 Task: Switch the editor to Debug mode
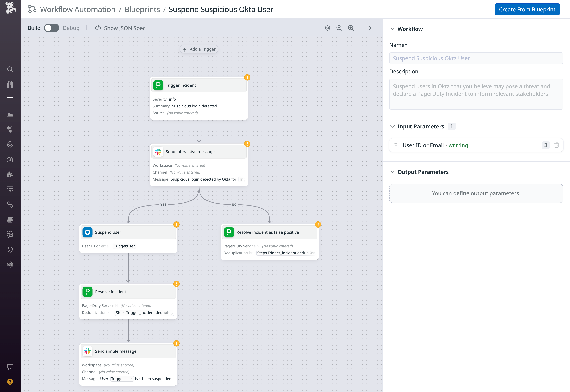[52, 28]
